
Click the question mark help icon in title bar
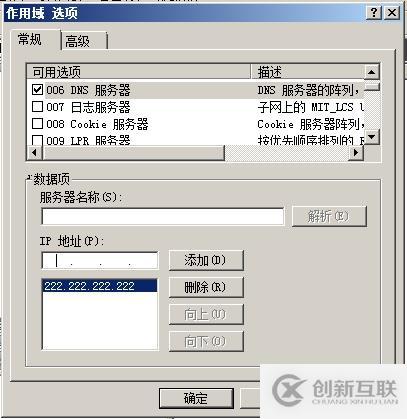click(x=374, y=13)
